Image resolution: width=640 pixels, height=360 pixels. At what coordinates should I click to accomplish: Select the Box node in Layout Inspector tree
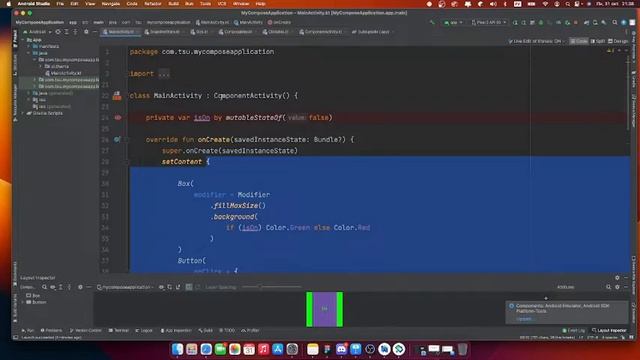[33, 296]
